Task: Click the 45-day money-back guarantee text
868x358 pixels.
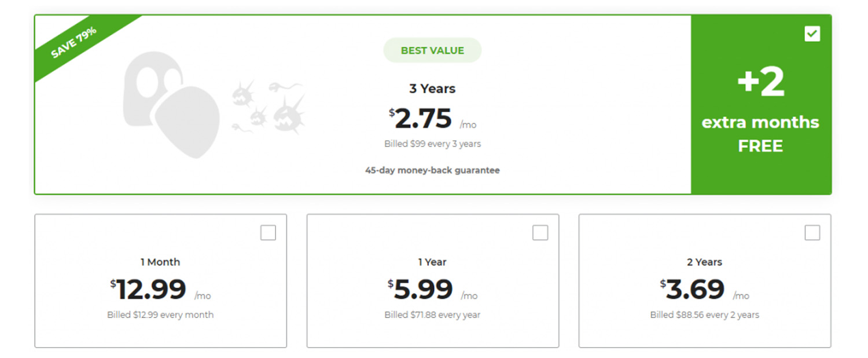Action: [432, 170]
